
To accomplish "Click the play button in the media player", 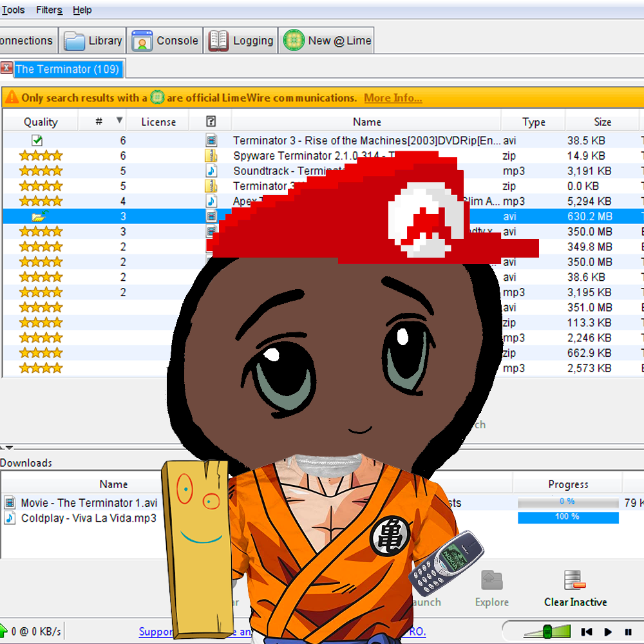I will click(x=608, y=632).
